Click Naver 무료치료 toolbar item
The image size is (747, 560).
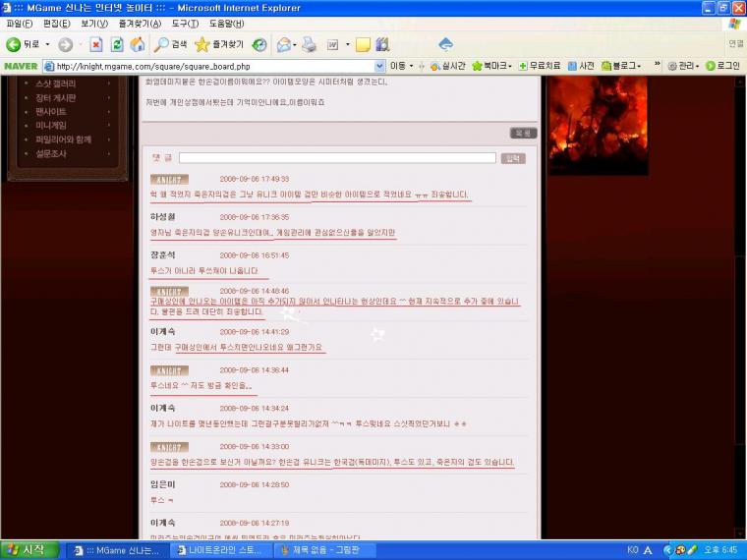pyautogui.click(x=540, y=66)
